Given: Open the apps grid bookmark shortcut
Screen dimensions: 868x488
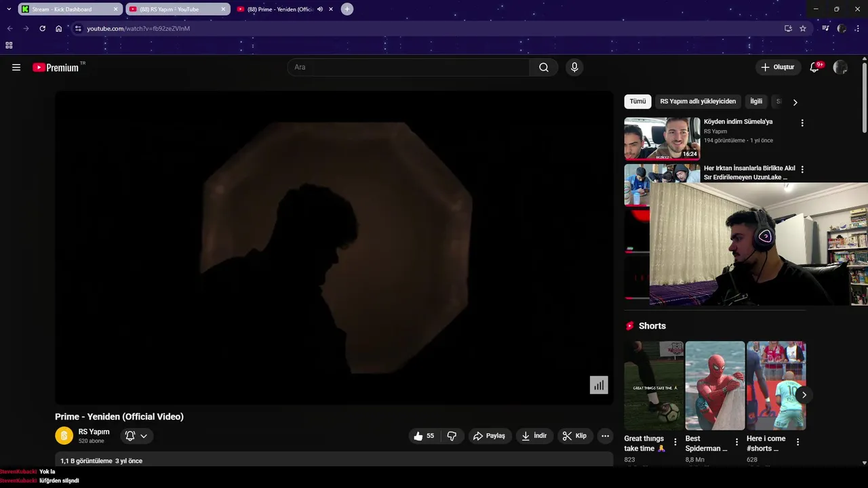Looking at the screenshot, I should tap(9, 45).
